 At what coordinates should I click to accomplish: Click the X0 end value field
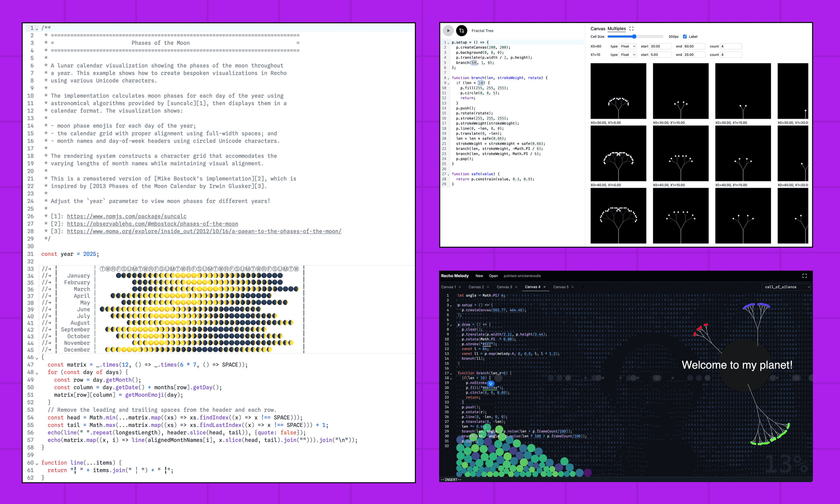point(694,46)
